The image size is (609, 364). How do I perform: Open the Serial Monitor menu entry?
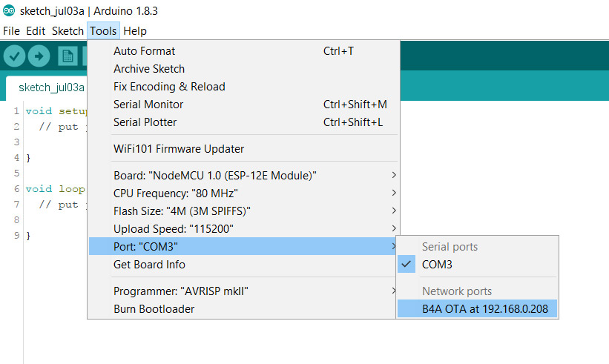coord(148,105)
